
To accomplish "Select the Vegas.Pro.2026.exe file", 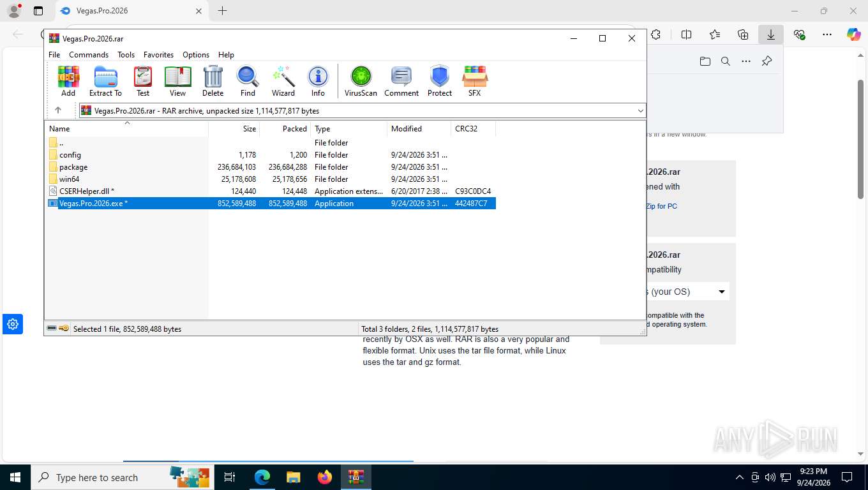I will click(x=271, y=204).
